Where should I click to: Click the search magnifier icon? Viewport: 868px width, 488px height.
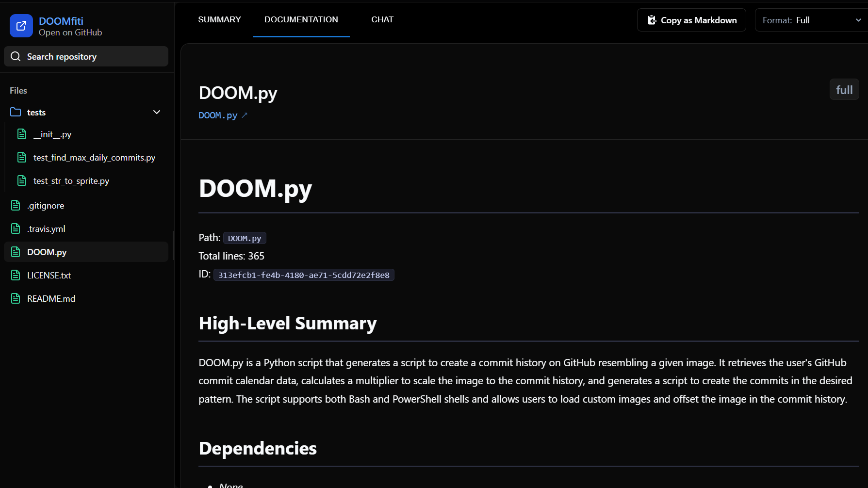(16, 56)
